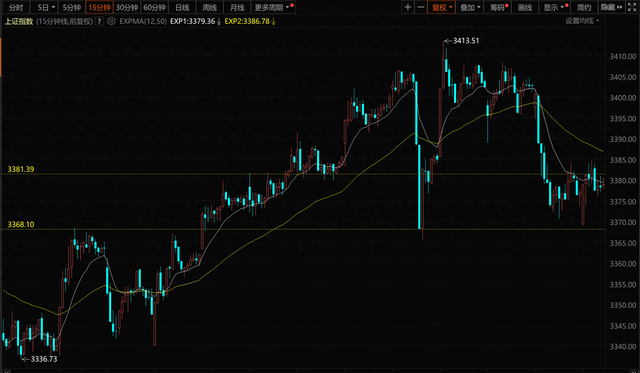
Task: Open the 显示 display dropdown
Action: click(x=555, y=7)
